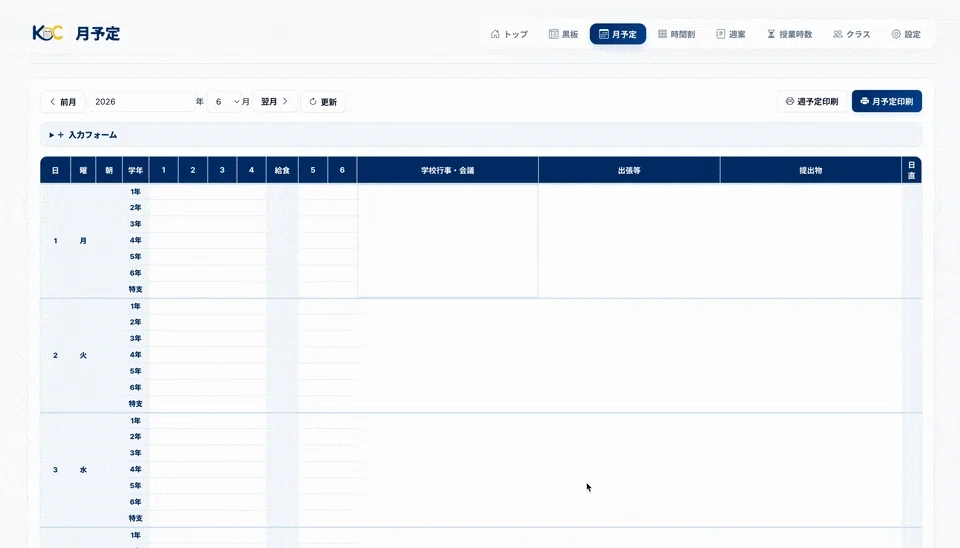Open the トップ home tab
Image resolution: width=960 pixels, height=548 pixels.
(x=509, y=34)
